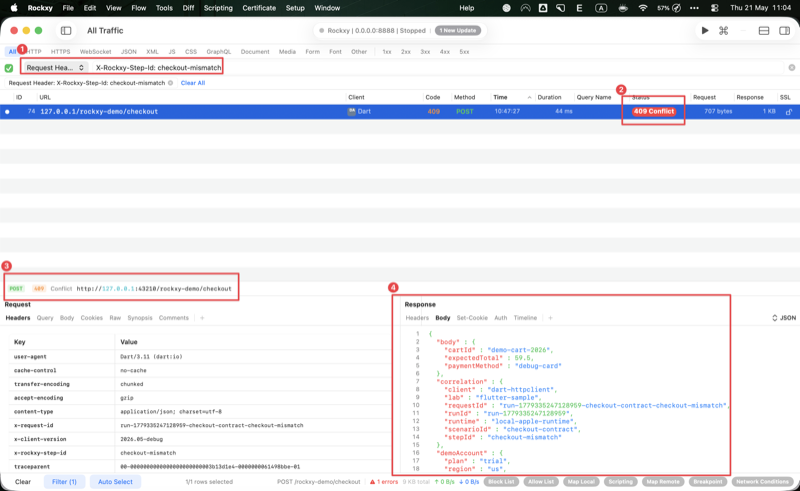800x491 pixels.
Task: Click the command key shortcut icon
Action: [x=723, y=31]
